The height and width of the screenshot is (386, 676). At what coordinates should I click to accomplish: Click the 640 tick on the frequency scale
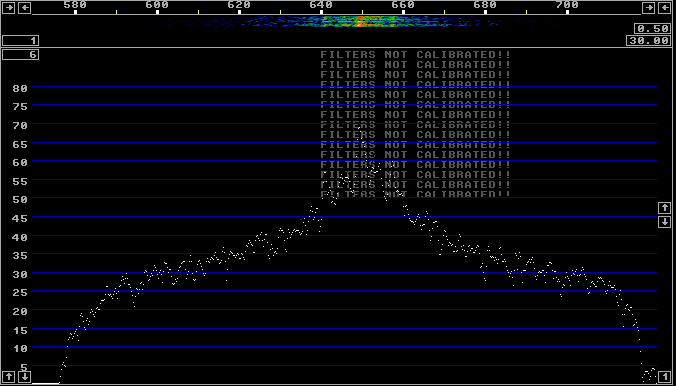321,12
